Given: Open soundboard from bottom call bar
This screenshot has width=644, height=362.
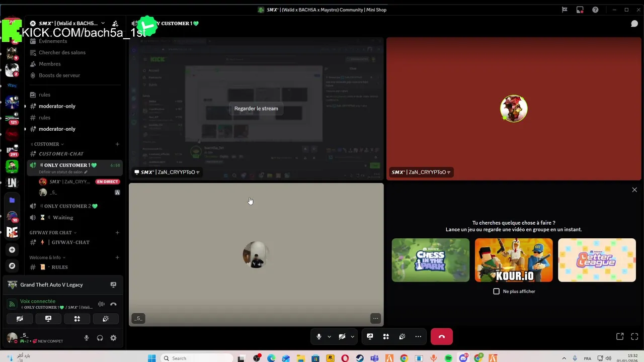Looking at the screenshot, I should (402, 337).
